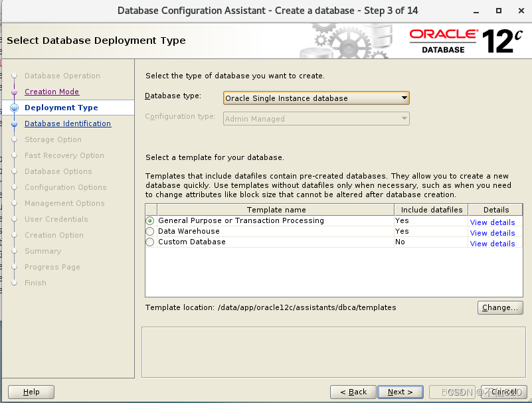Image resolution: width=532 pixels, height=403 pixels.
Task: View details for Data Warehouse template
Action: click(x=492, y=232)
